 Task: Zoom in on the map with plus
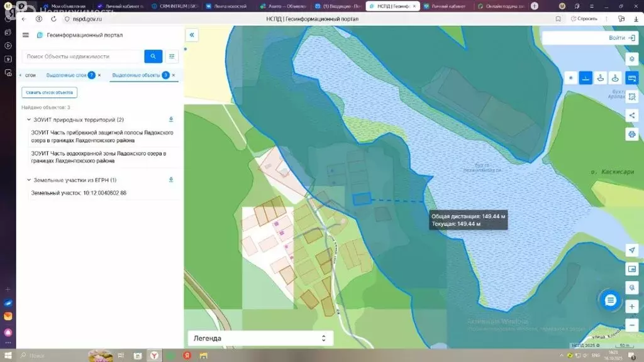pos(632,307)
